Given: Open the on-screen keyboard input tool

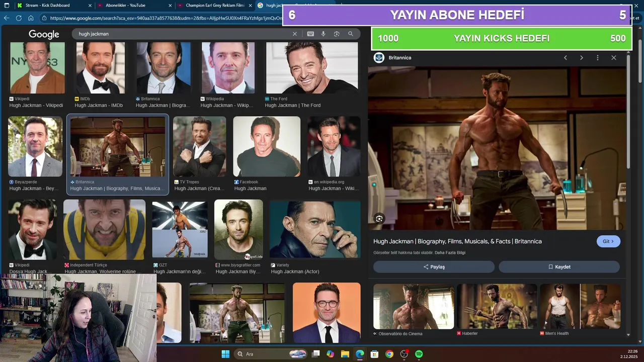Looking at the screenshot, I should (x=310, y=34).
